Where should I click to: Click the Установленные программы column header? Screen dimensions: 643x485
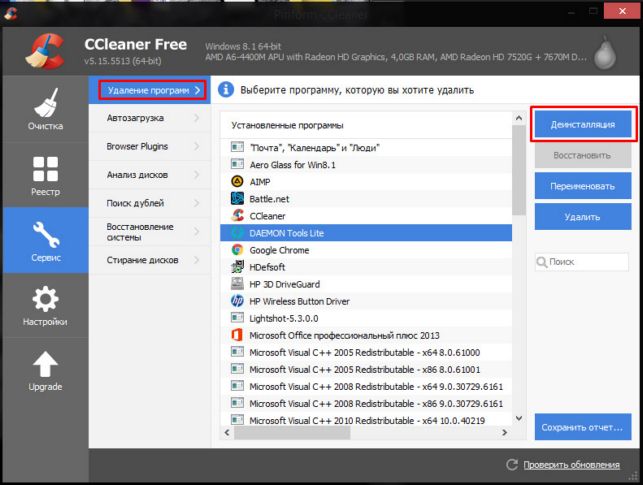click(366, 125)
